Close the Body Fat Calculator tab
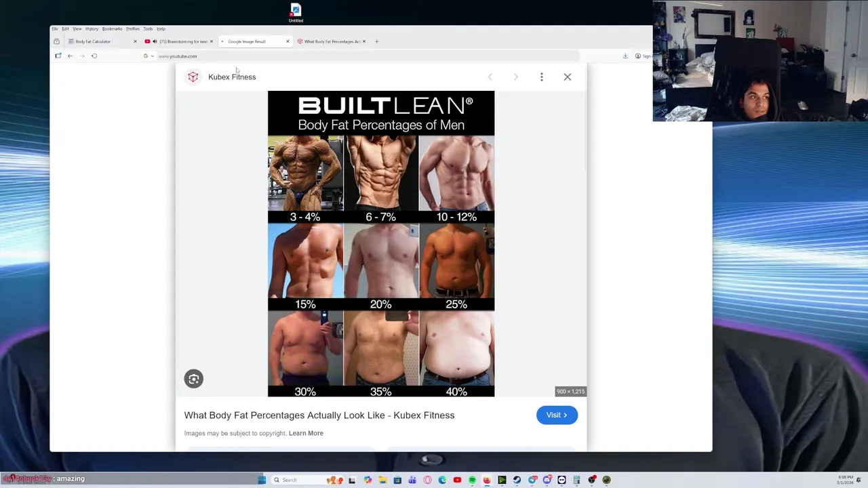The height and width of the screenshot is (488, 868). [135, 41]
